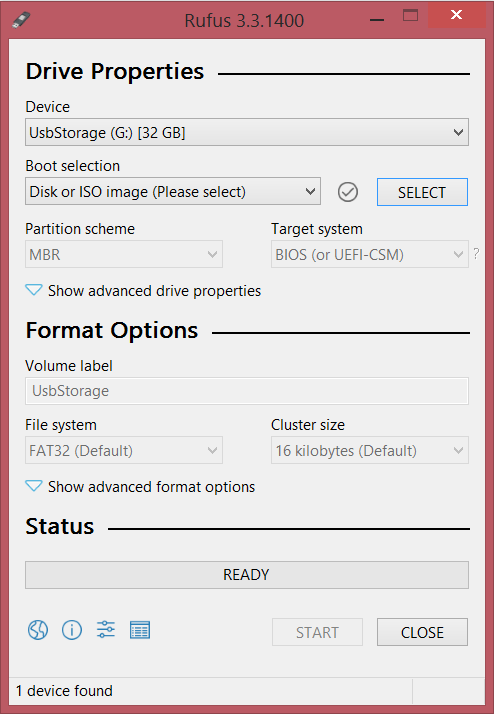Screen dimensions: 494x714
Task: Click the CLOSE button
Action: tap(422, 632)
